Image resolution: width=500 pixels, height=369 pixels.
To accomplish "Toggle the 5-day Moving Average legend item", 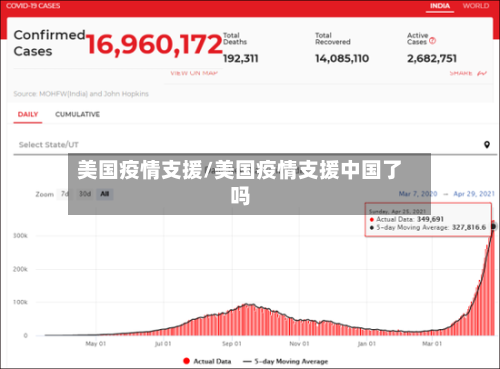I will [x=286, y=361].
